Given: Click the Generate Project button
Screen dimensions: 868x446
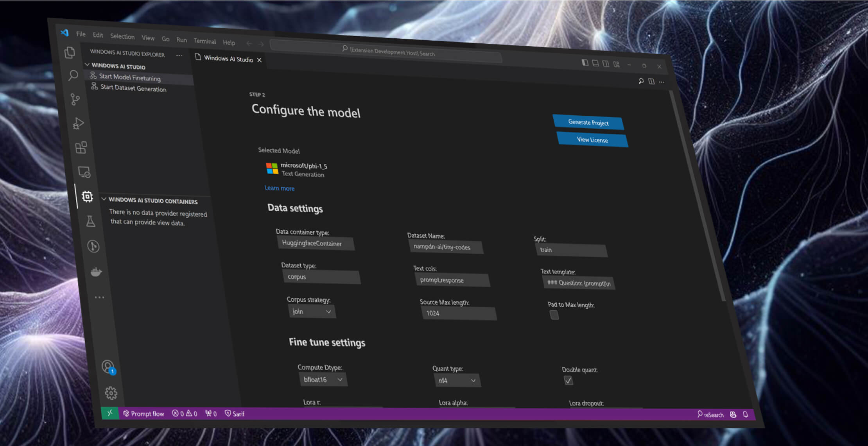Looking at the screenshot, I should (589, 123).
